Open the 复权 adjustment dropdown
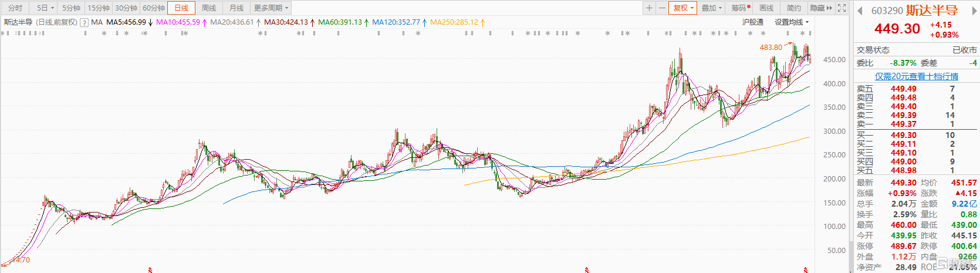 (x=683, y=8)
